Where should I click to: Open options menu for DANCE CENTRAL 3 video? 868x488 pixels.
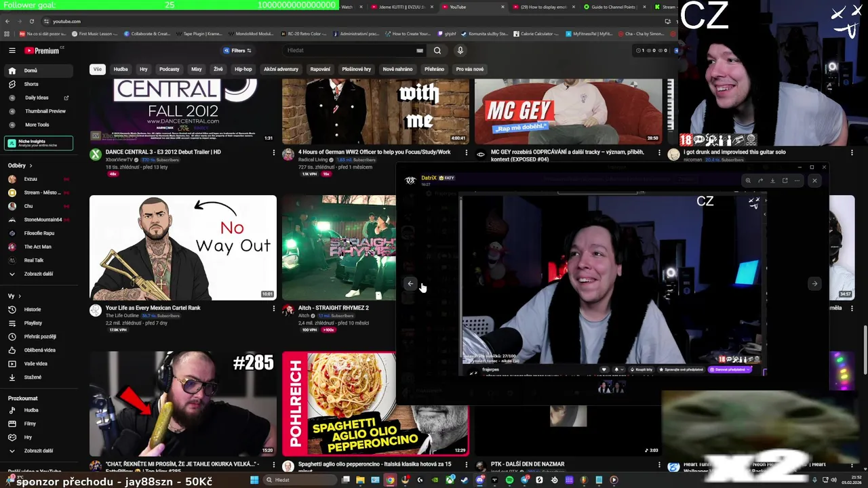click(x=274, y=153)
